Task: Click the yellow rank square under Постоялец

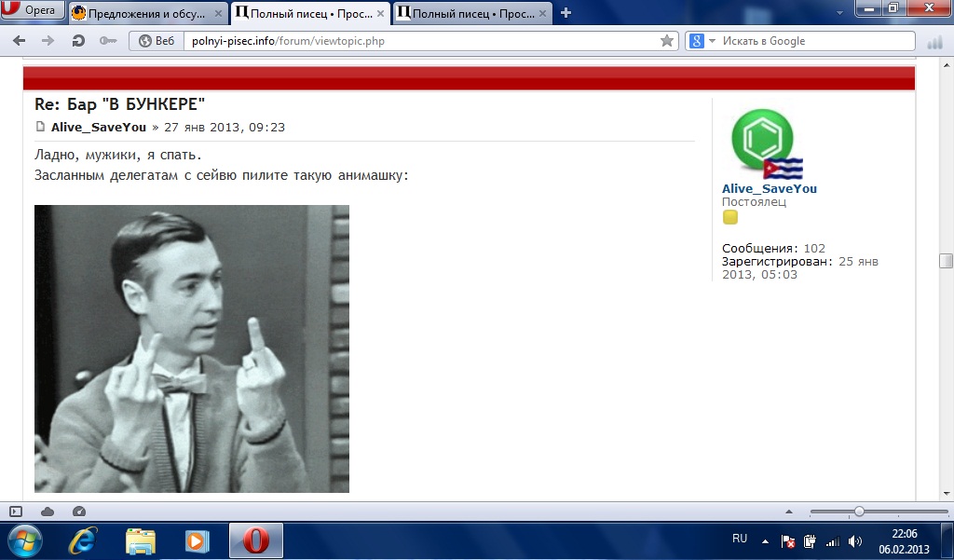Action: point(730,217)
